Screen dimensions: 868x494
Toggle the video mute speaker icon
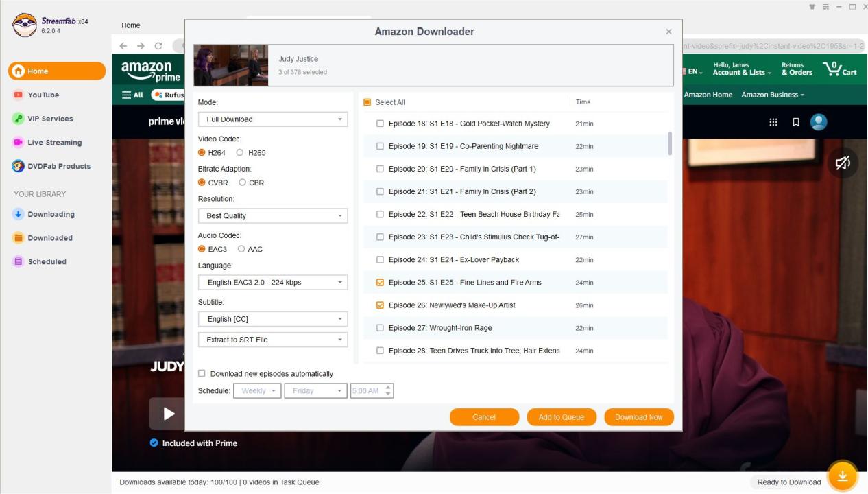[x=843, y=163]
